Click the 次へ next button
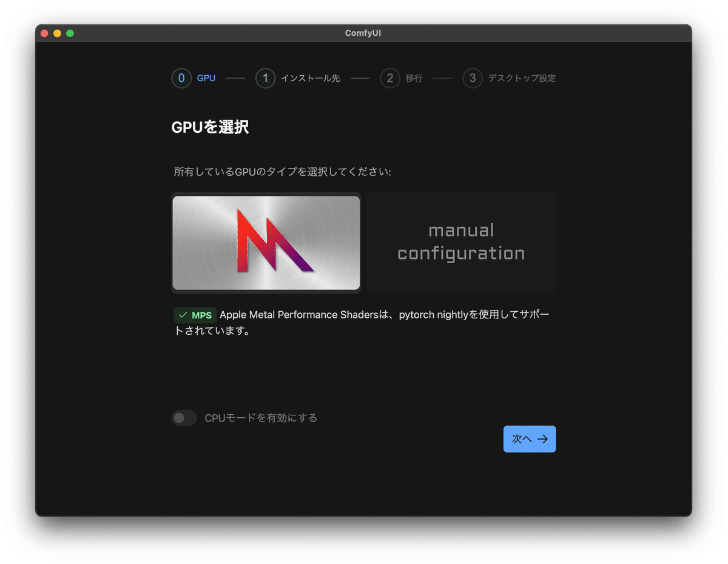Screen dimensions: 728x564 click(530, 439)
